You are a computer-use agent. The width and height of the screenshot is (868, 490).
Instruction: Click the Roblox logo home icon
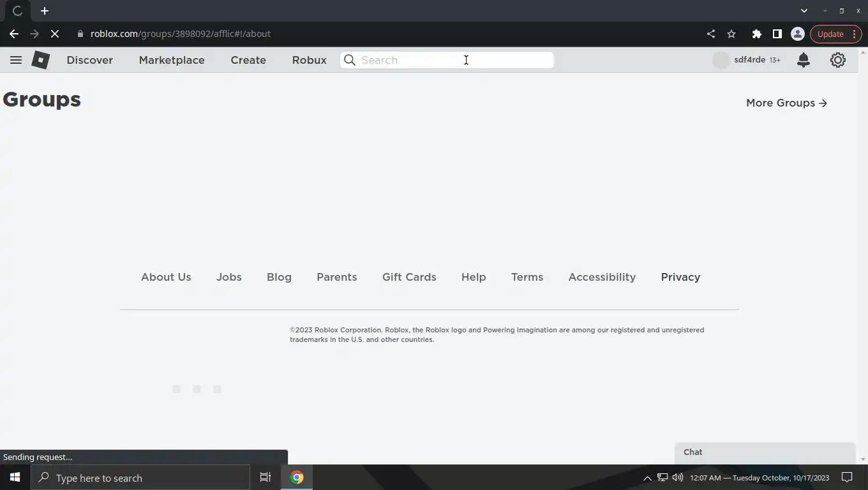click(x=41, y=60)
